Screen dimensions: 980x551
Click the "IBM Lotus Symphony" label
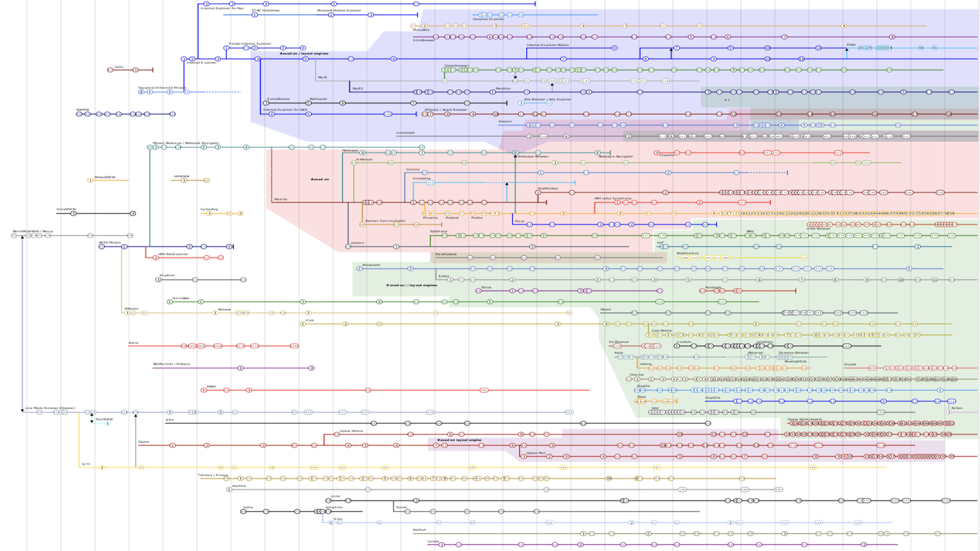tap(612, 198)
